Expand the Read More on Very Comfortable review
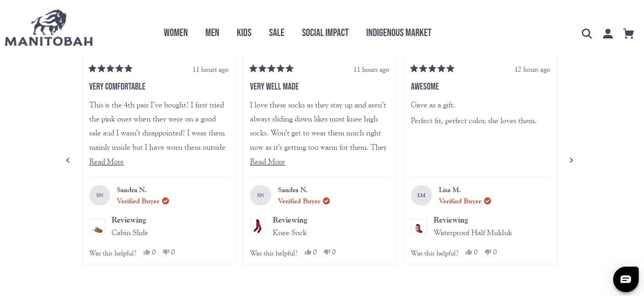644x296 pixels. click(106, 161)
